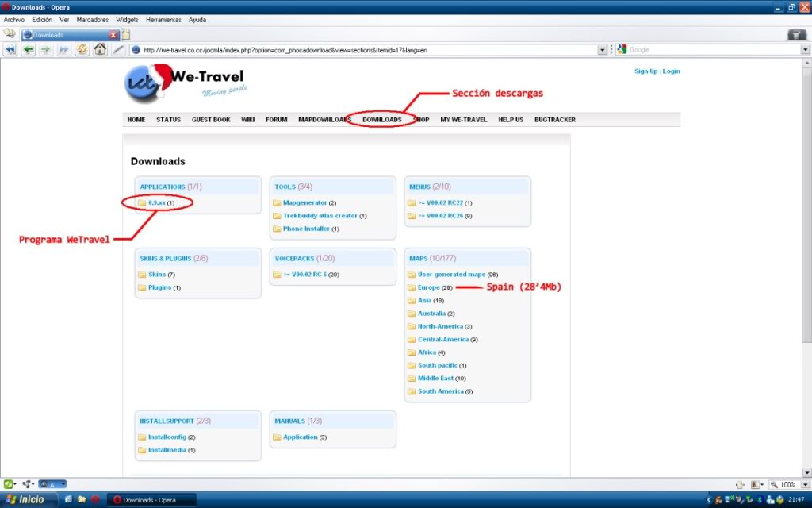This screenshot has height=508, width=812.
Task: Open the Widgets menu
Action: point(127,20)
